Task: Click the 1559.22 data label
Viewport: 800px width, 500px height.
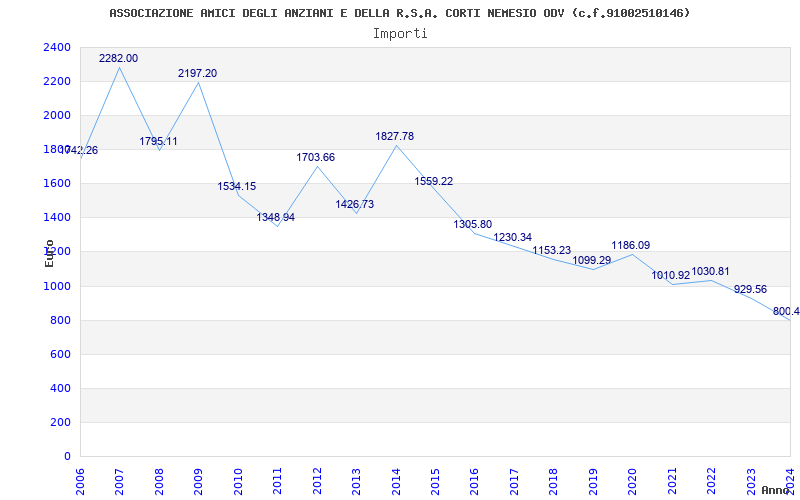Action: pyautogui.click(x=434, y=182)
